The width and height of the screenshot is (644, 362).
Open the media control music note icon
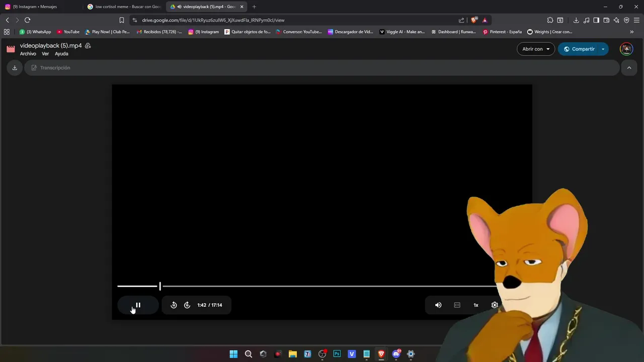(587, 20)
